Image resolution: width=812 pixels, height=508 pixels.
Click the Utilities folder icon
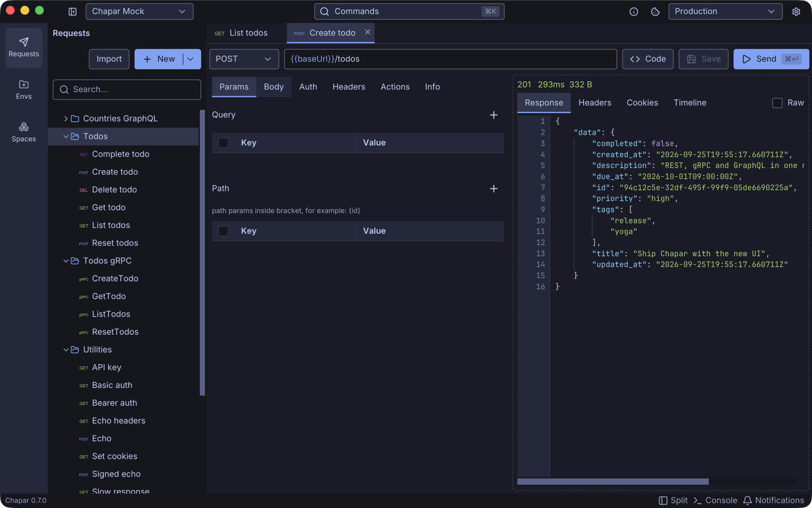point(75,350)
